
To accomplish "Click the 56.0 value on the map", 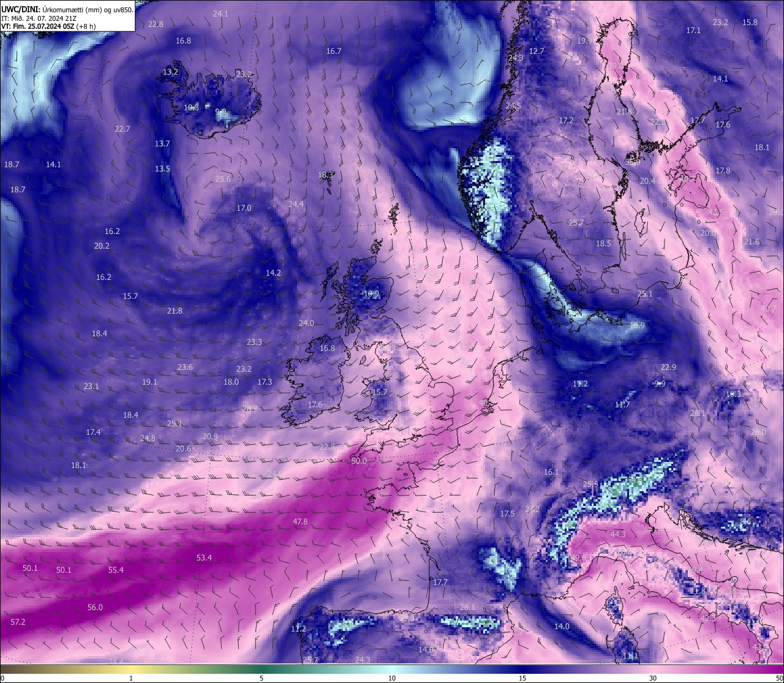I will click(95, 608).
